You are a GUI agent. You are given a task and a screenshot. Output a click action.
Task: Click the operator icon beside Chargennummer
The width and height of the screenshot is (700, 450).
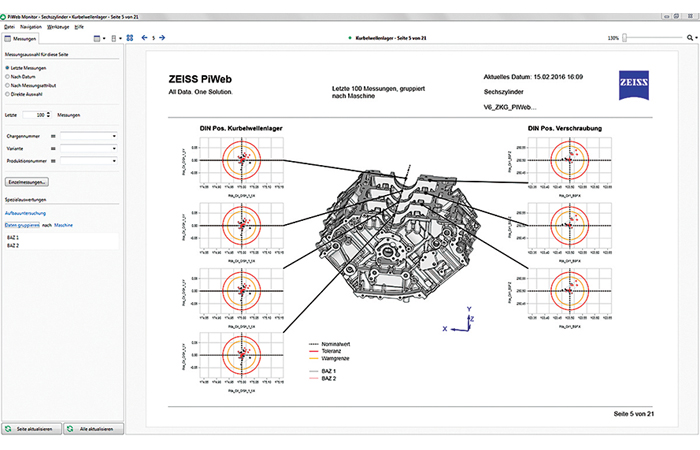[53, 136]
